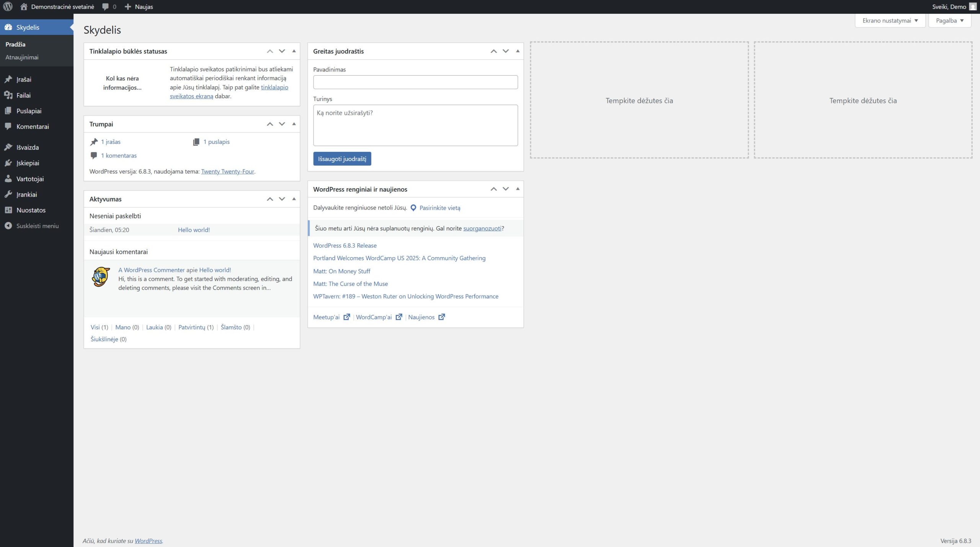Click the Išsaugoti juodraštį button
This screenshot has width=980, height=547.
point(342,159)
